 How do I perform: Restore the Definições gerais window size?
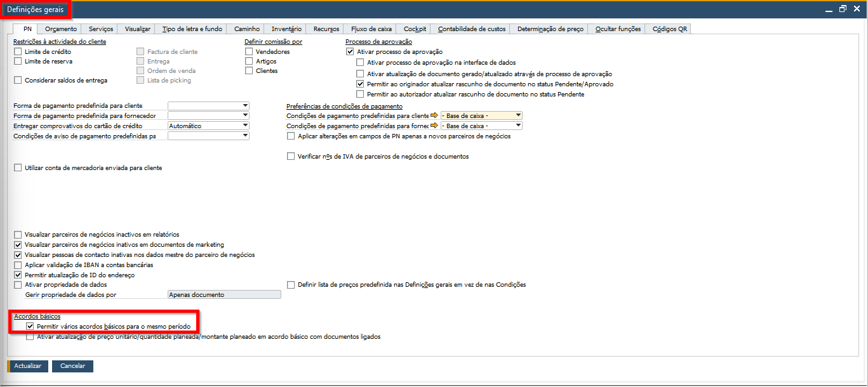[843, 8]
